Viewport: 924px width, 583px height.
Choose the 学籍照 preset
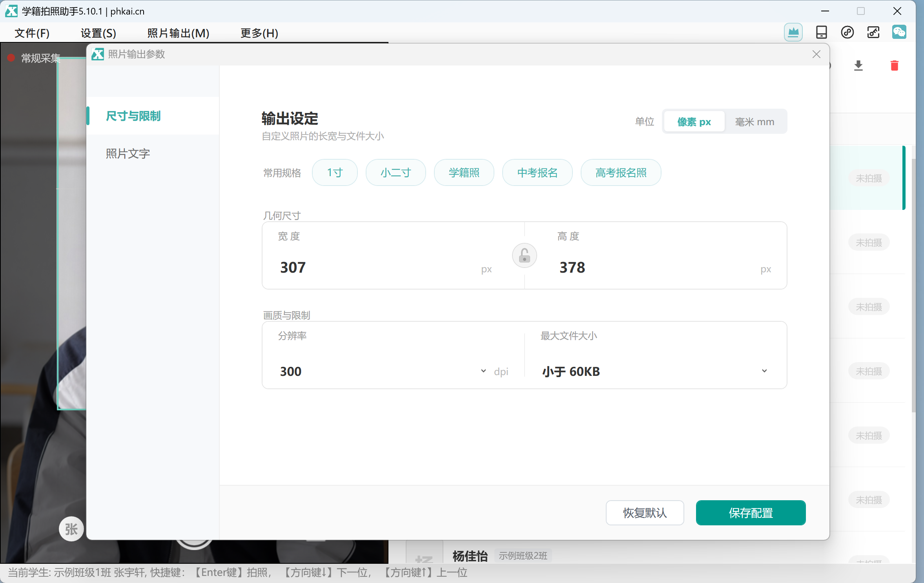464,173
